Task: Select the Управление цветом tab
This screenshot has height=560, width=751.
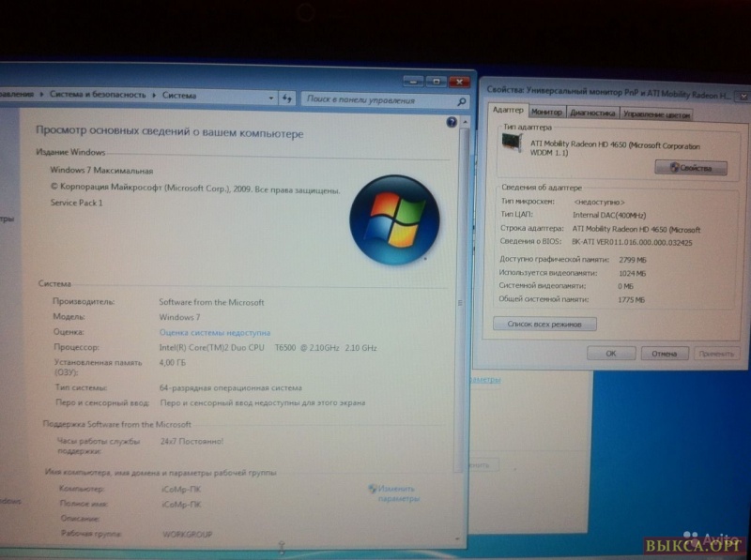Action: tap(656, 114)
